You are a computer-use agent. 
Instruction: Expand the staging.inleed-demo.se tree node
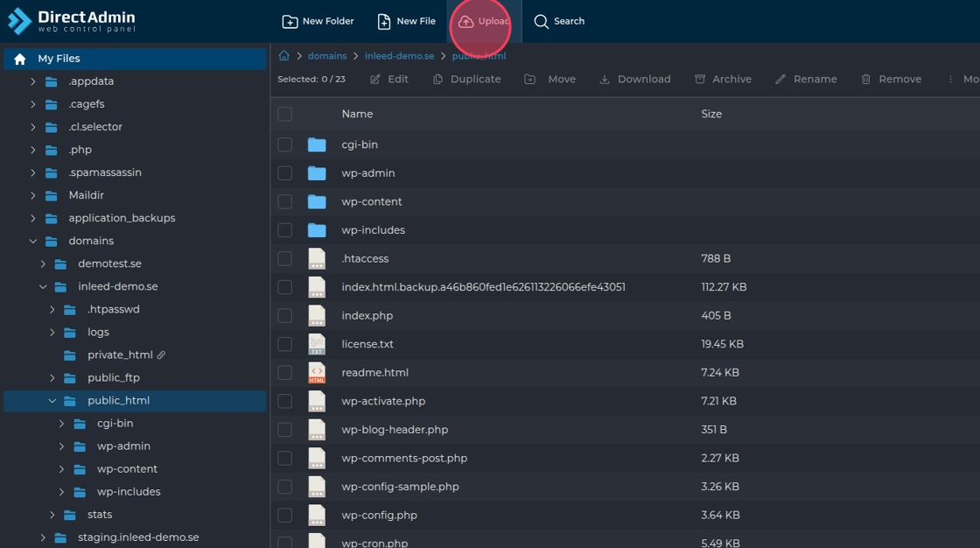43,537
